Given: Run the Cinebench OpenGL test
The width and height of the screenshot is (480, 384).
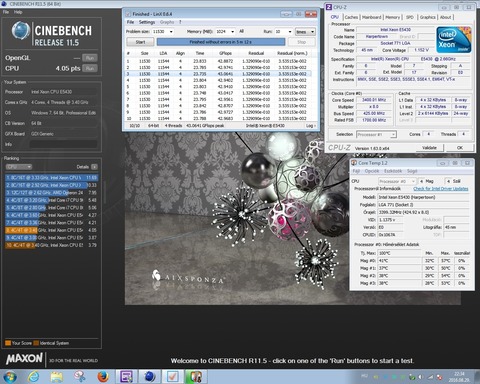Looking at the screenshot, I should click(90, 58).
